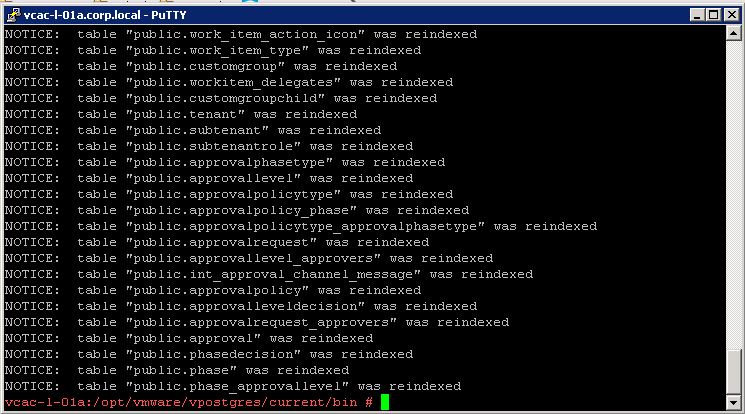Click the public.phasedecision reindexed line
745x414 pixels.
point(209,355)
